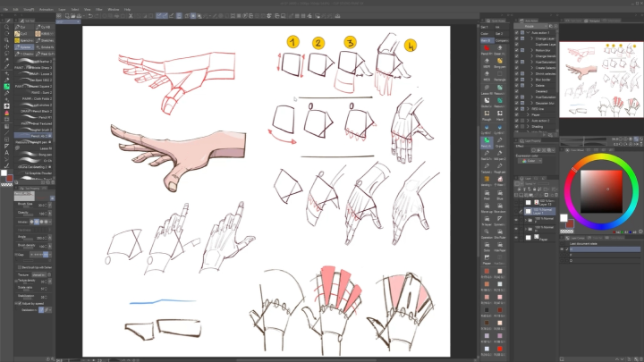Choose the Rectangle quick access icon
The height and width of the screenshot is (362, 644).
coord(500,75)
